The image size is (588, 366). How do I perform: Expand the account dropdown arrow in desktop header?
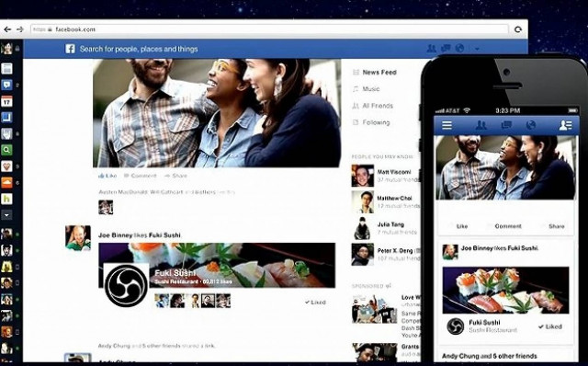click(477, 49)
